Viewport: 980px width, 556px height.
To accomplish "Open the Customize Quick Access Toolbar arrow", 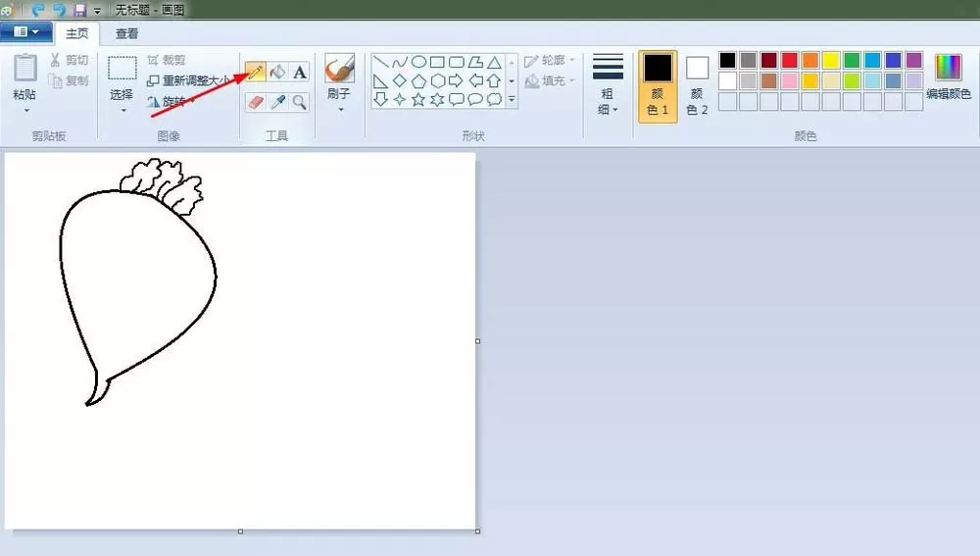I will click(97, 11).
